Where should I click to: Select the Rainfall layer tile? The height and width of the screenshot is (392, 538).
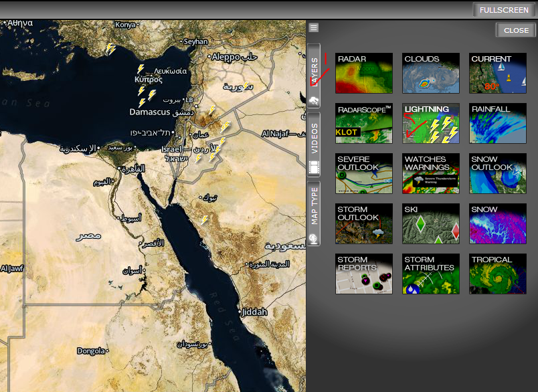tap(498, 123)
